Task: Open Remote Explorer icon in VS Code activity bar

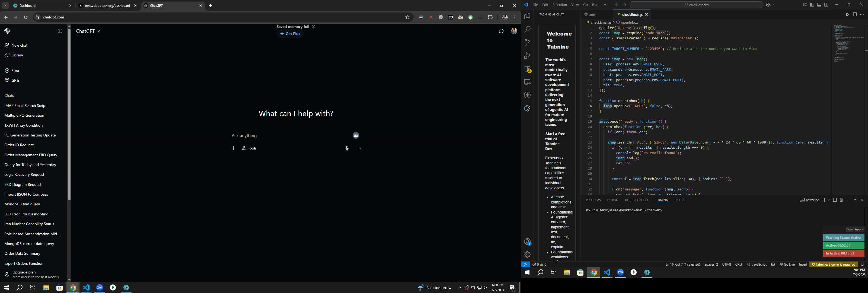Action: click(x=527, y=82)
